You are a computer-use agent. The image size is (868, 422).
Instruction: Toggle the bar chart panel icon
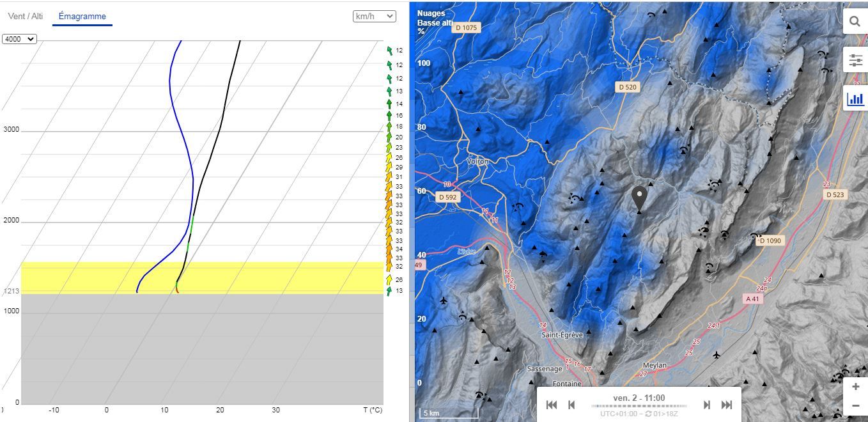[855, 98]
